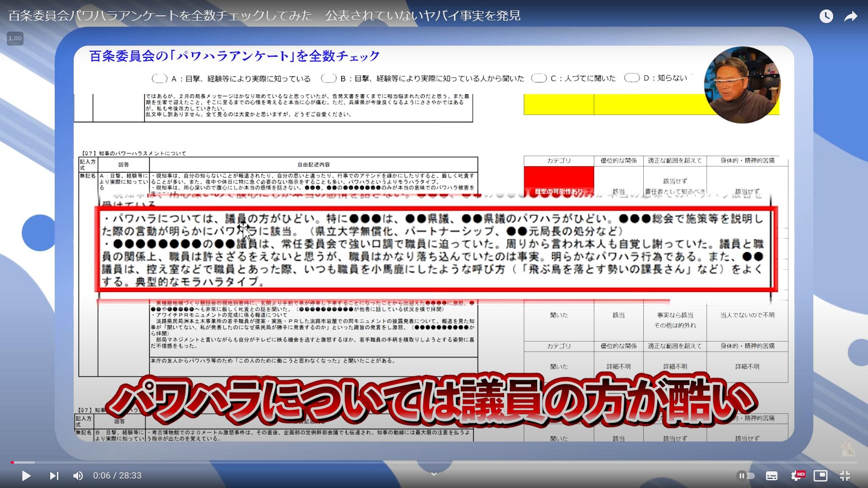Expand the chevron below the progress bar
Viewport: 868px width, 488px height.
pyautogui.click(x=434, y=474)
